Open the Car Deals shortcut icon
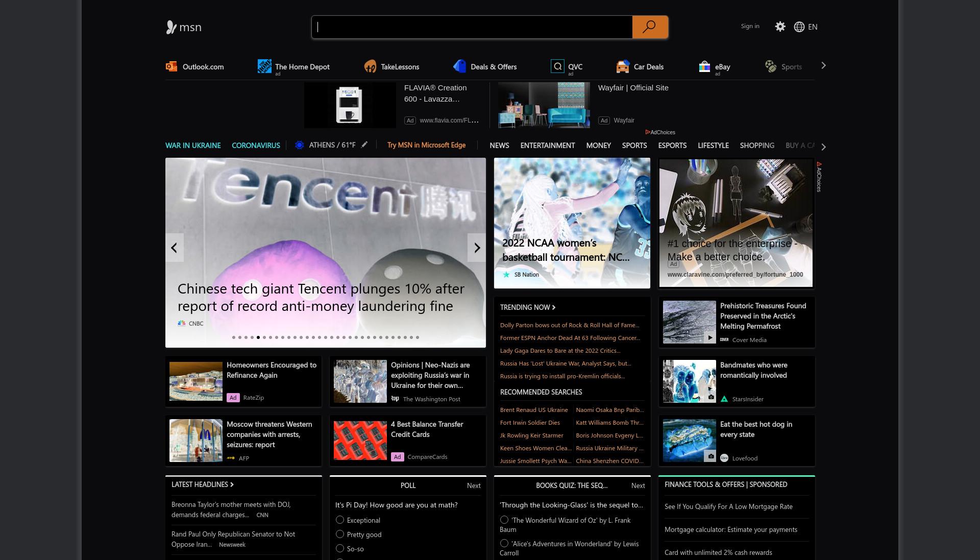The image size is (980, 560). pyautogui.click(x=623, y=66)
